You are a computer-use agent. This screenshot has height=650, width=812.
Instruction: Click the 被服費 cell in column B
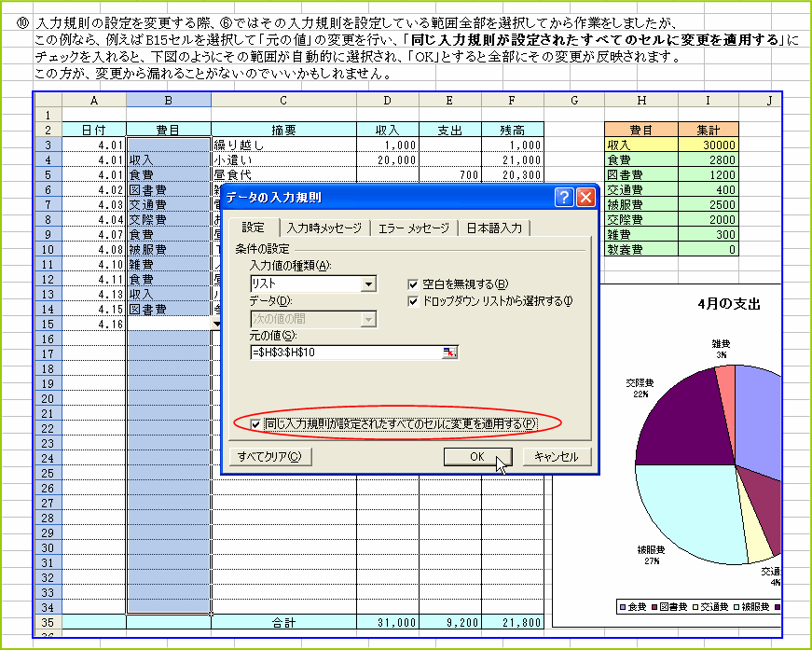point(169,250)
